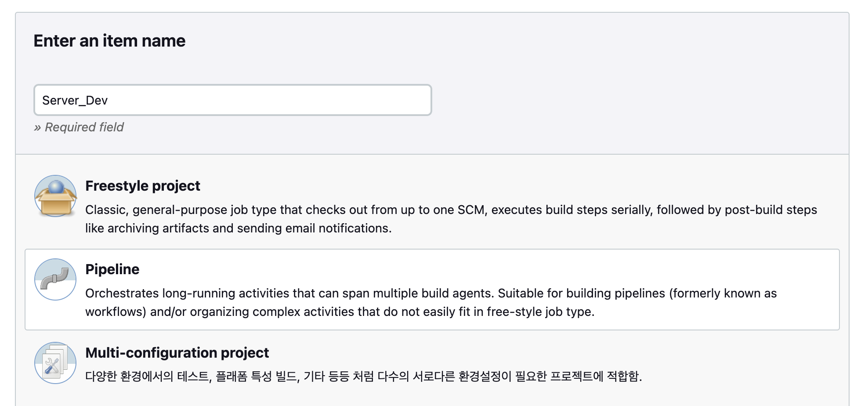Viewport: 868px width, 406px height.
Task: Click the blue sphere atop the Freestyle box
Action: click(56, 187)
